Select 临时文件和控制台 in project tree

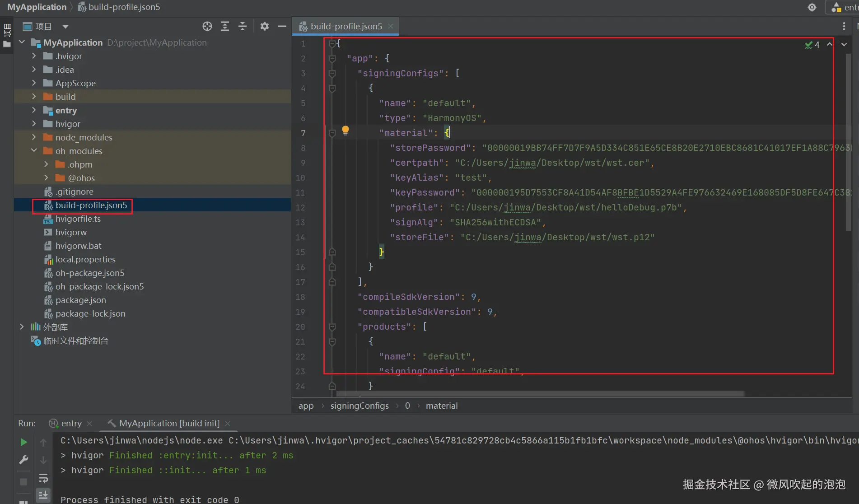coord(75,341)
